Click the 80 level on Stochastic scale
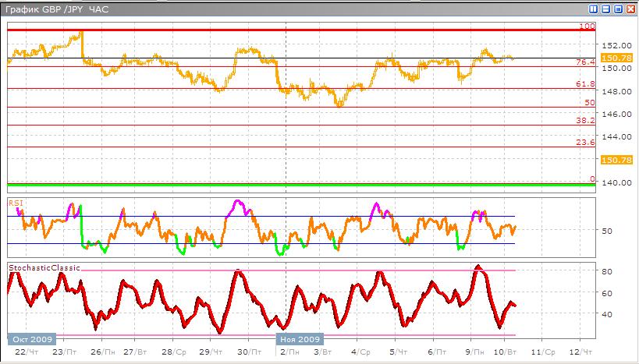 pos(605,271)
